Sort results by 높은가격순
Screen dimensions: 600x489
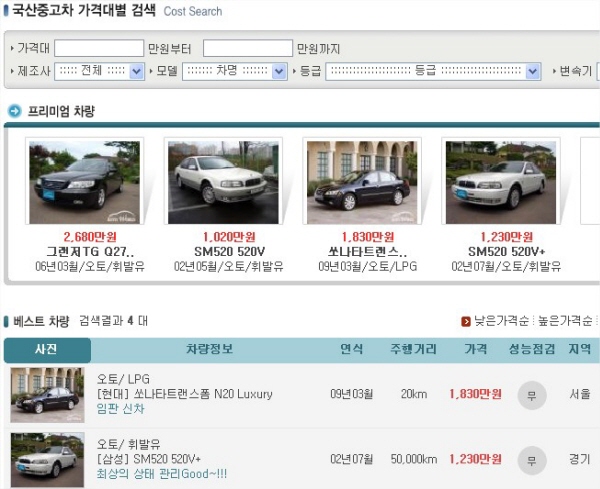[565, 321]
